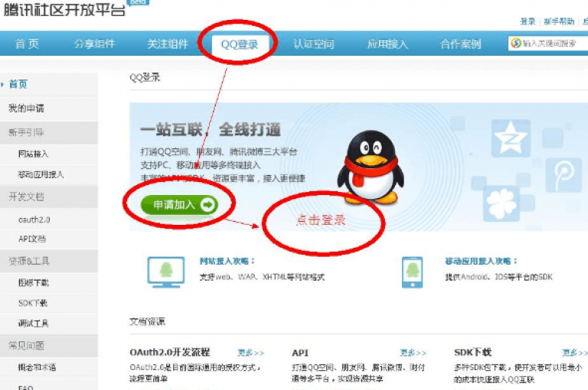Screen dimensions: 588x390
Task: Click 更多>> next to SDK下载 heading
Action: (575, 353)
